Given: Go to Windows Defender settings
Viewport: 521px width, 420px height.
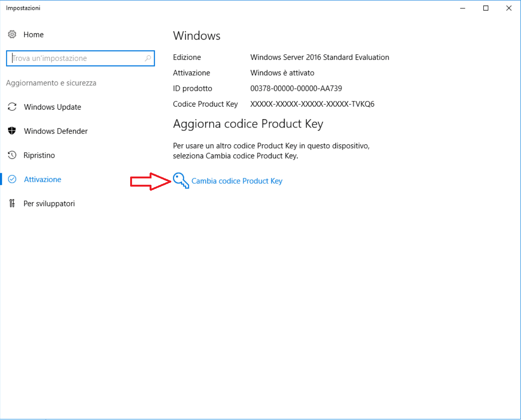Looking at the screenshot, I should coord(56,131).
